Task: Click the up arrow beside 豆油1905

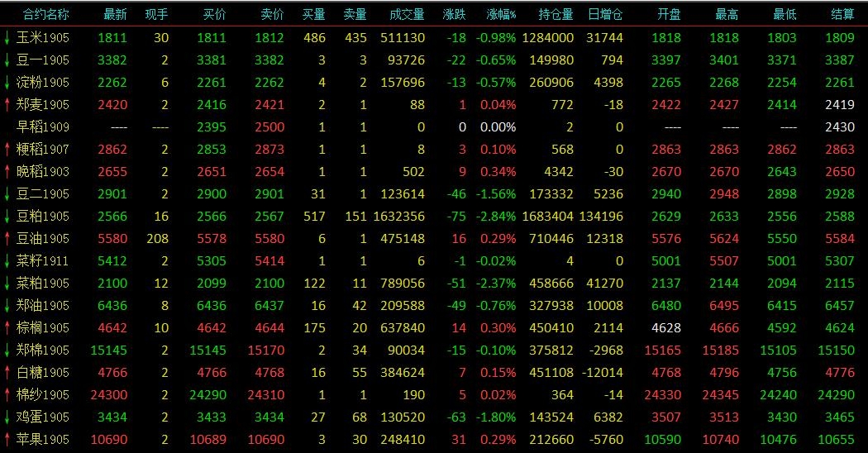Action: click(x=7, y=239)
